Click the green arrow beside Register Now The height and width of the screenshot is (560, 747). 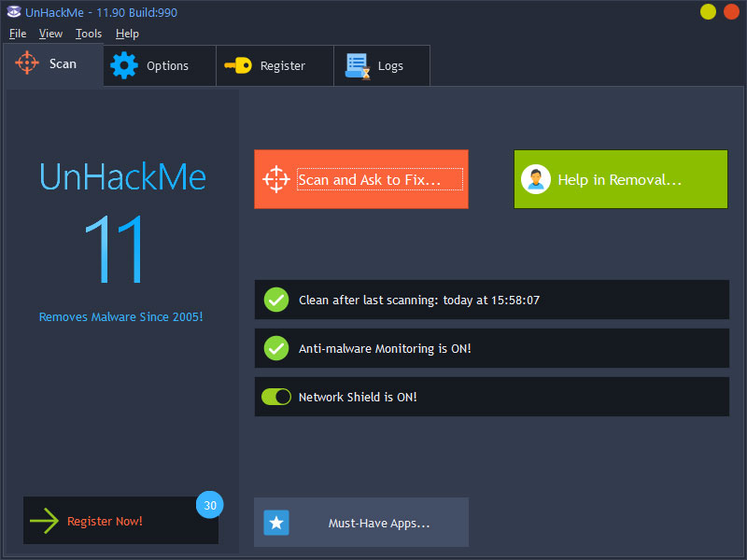click(x=44, y=521)
